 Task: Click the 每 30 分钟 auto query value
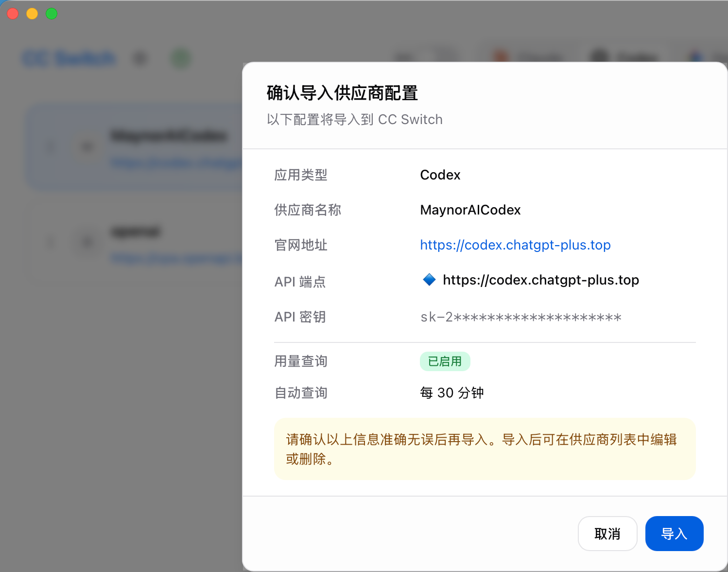pos(451,393)
